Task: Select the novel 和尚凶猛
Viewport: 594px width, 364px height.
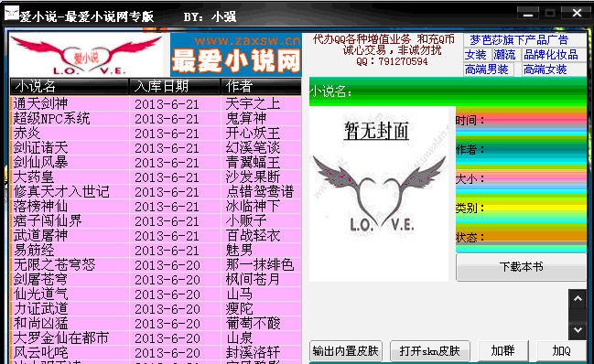Action: 40,324
